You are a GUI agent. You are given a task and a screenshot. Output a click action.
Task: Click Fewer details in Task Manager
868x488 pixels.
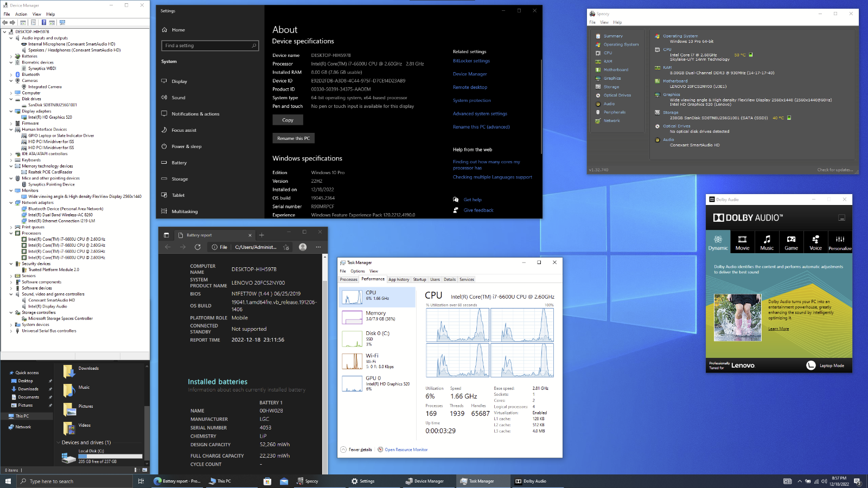click(x=356, y=450)
